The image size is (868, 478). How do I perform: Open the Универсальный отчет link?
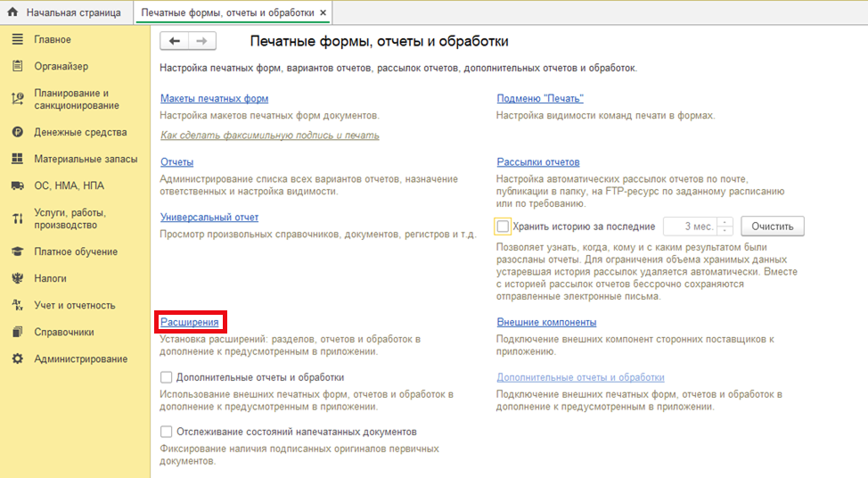209,217
